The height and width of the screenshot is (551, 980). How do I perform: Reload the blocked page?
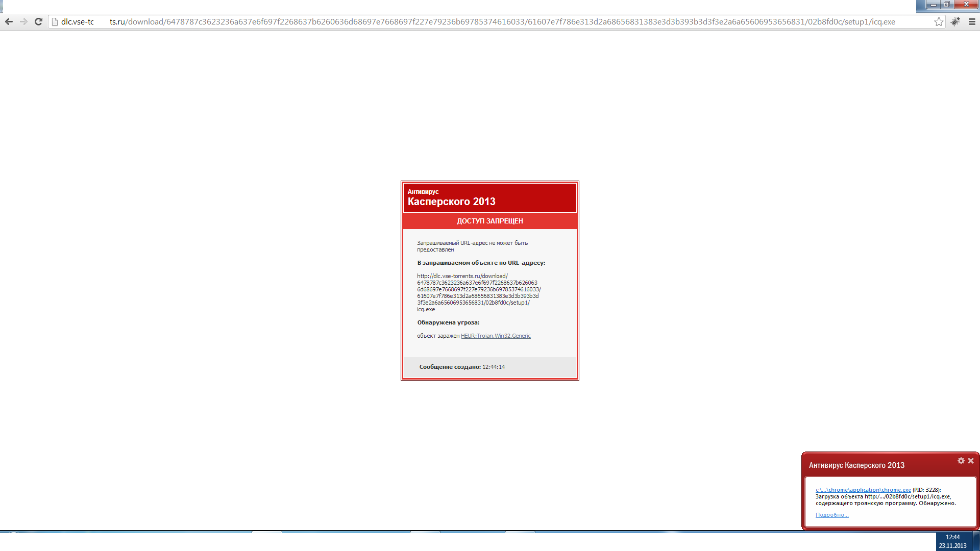38,22
